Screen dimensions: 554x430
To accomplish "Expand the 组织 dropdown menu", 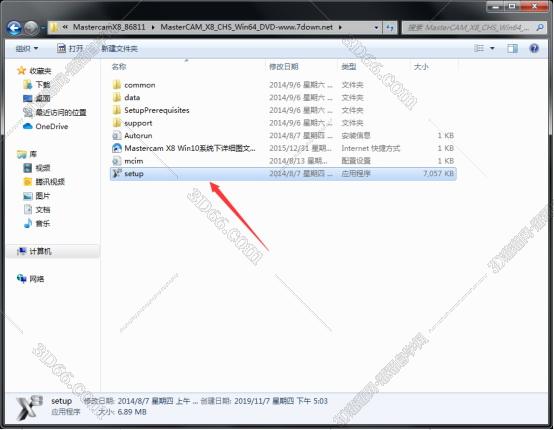I will pyautogui.click(x=26, y=48).
